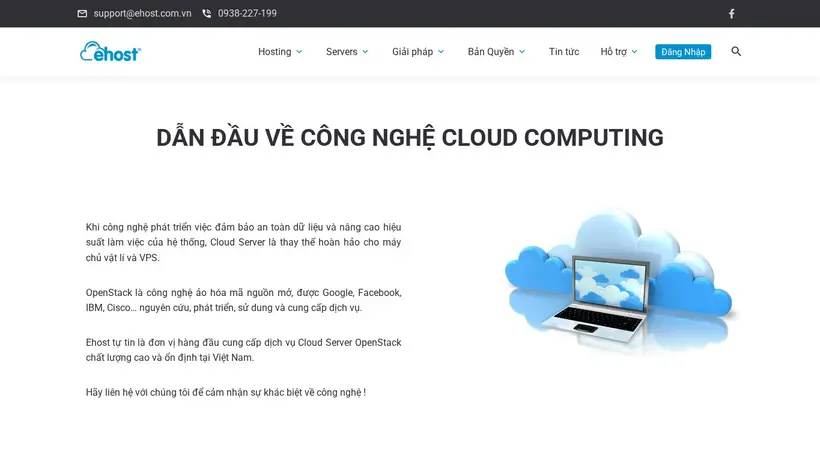Expand the Hosting dropdown chevron

tap(299, 52)
